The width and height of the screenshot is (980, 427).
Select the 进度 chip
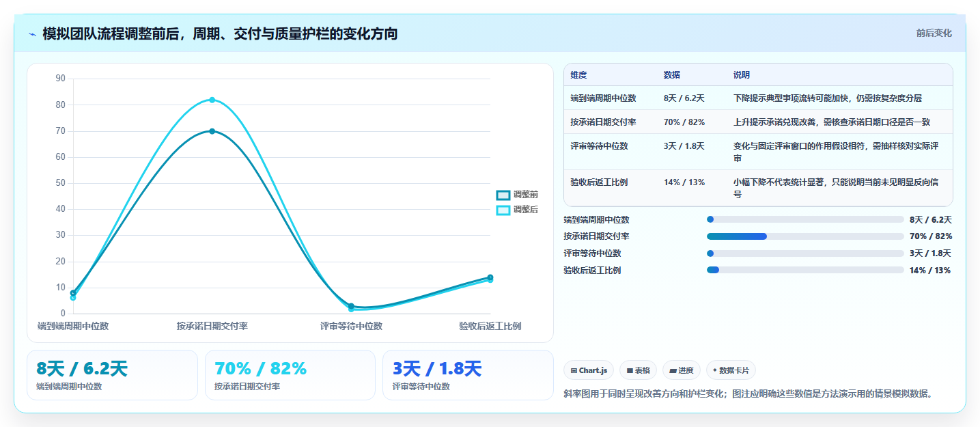(x=682, y=370)
